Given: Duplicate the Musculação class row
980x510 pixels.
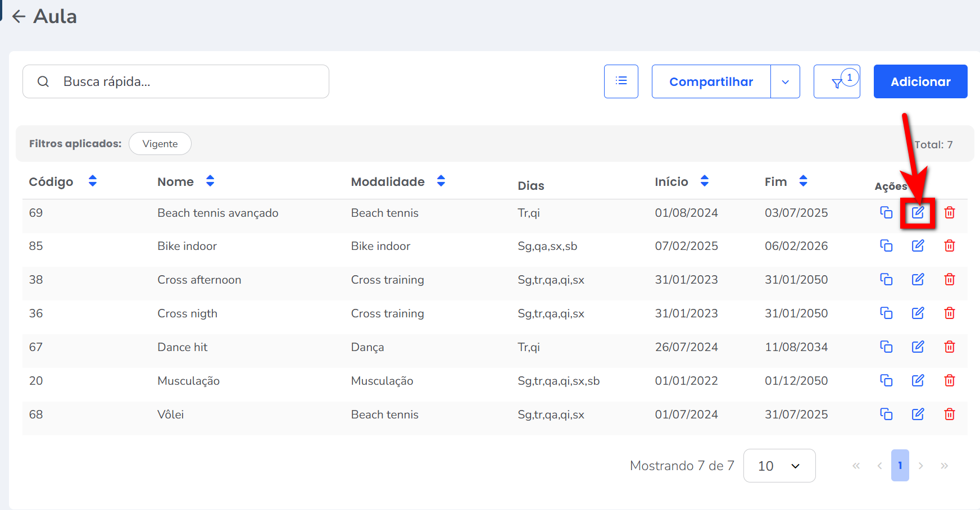Looking at the screenshot, I should (x=886, y=380).
